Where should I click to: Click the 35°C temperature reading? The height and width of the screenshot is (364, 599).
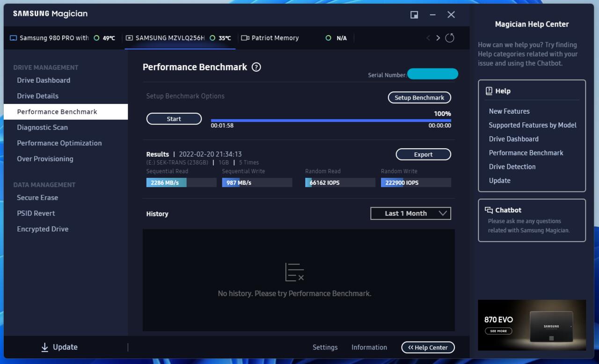[x=225, y=38]
